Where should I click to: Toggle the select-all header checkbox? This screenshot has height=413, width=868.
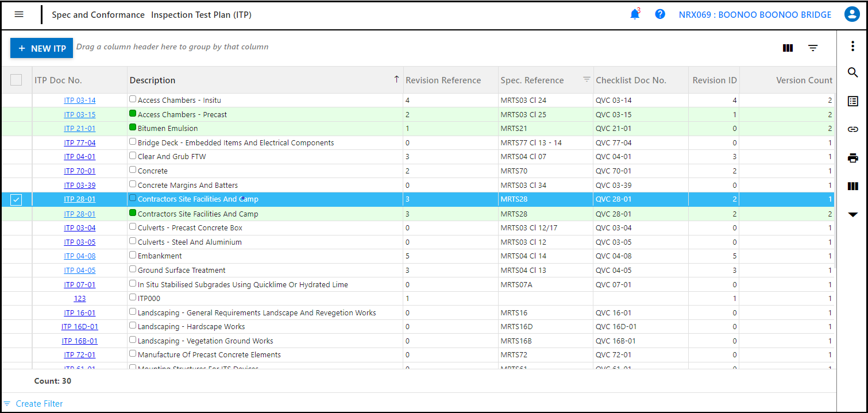click(x=16, y=80)
